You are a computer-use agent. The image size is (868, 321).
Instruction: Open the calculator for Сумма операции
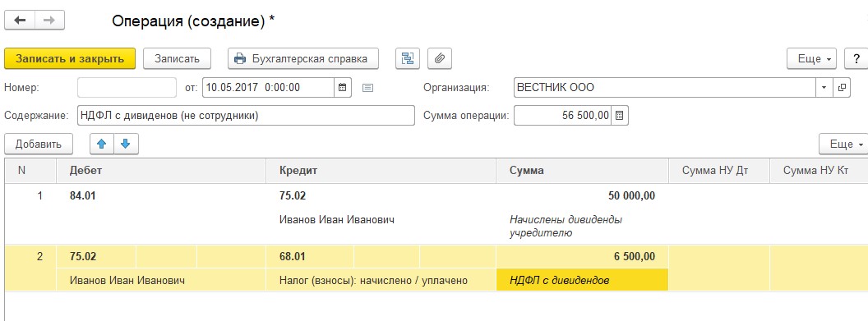(x=620, y=116)
